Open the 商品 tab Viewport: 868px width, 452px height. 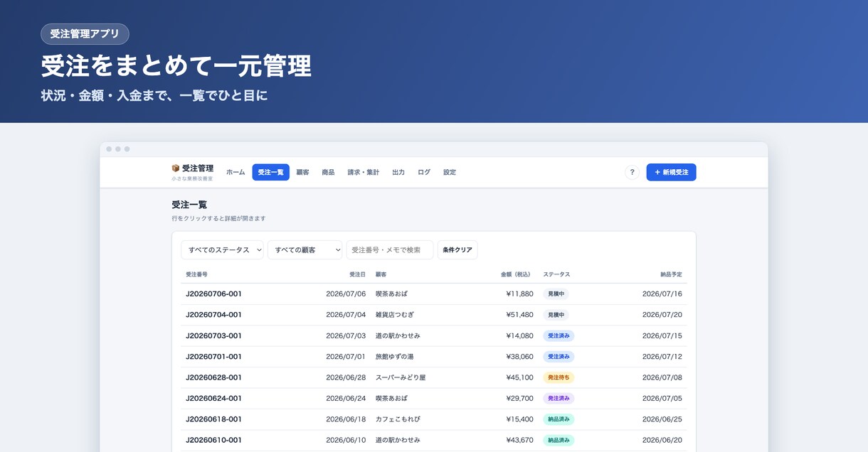pyautogui.click(x=328, y=172)
